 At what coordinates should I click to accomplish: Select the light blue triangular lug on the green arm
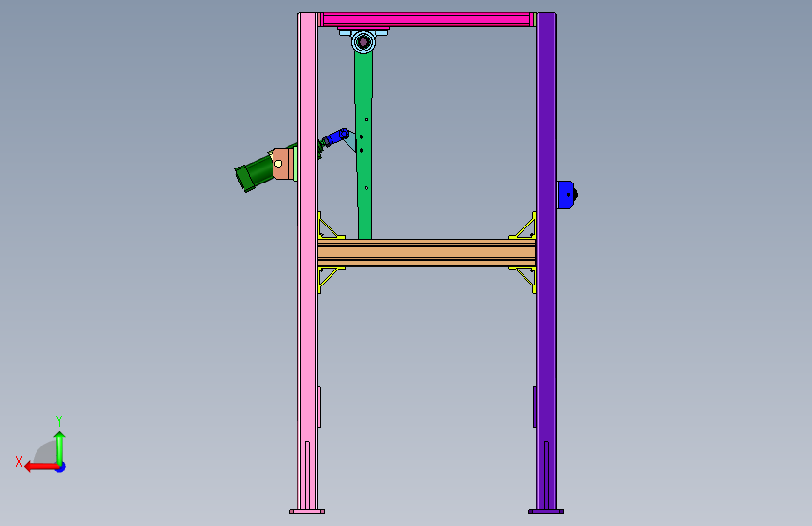[351, 141]
